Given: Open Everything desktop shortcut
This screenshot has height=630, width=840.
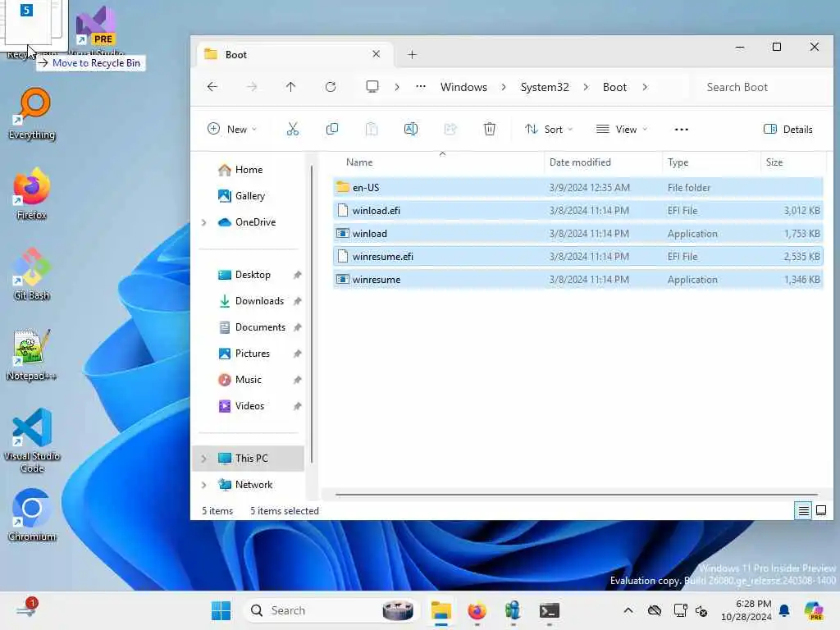Looking at the screenshot, I should click(x=32, y=114).
